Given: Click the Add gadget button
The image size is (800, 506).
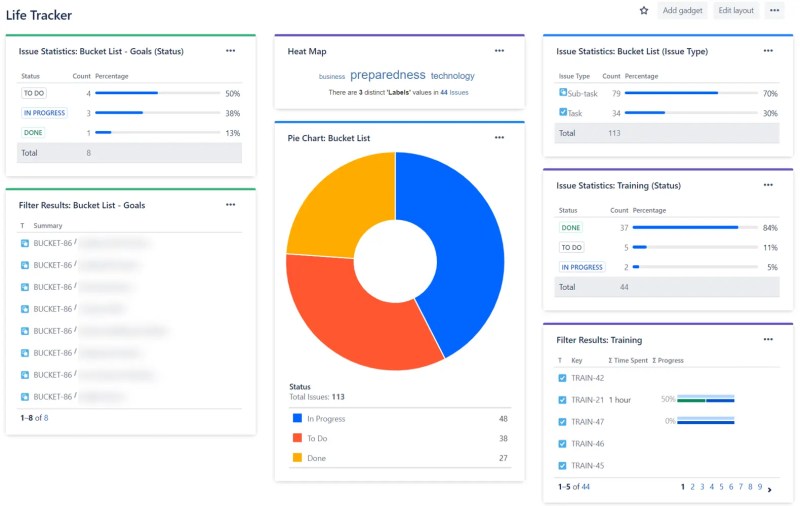Looking at the screenshot, I should (682, 10).
